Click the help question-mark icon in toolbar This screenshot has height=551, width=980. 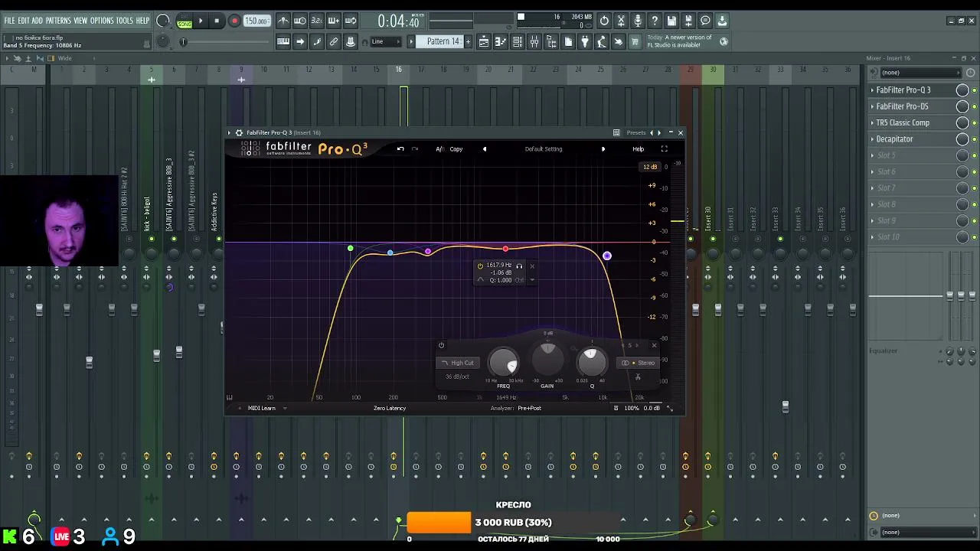(655, 21)
